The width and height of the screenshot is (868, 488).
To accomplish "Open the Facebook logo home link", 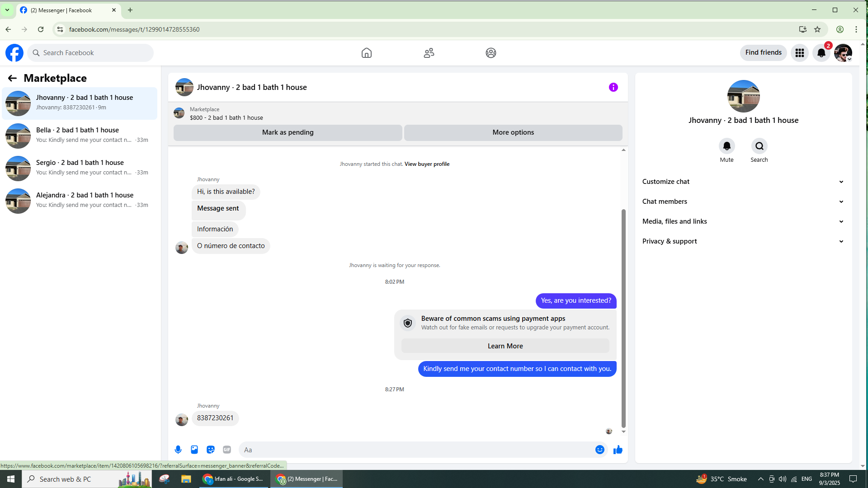I will click(14, 53).
